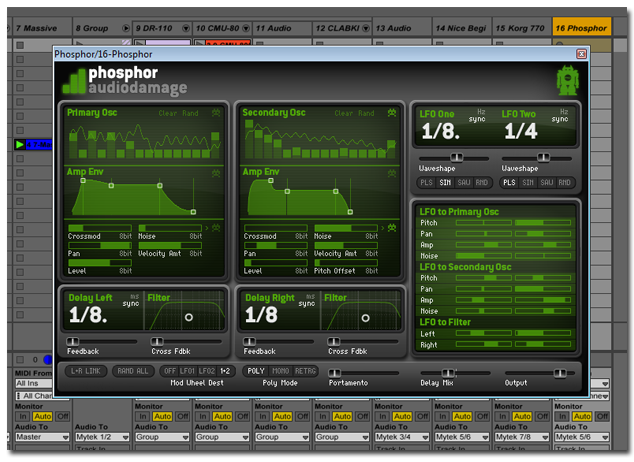Image resolution: width=634 pixels, height=462 pixels.
Task: Set Mod Wheel Dest to 1+2
Action: tap(225, 371)
